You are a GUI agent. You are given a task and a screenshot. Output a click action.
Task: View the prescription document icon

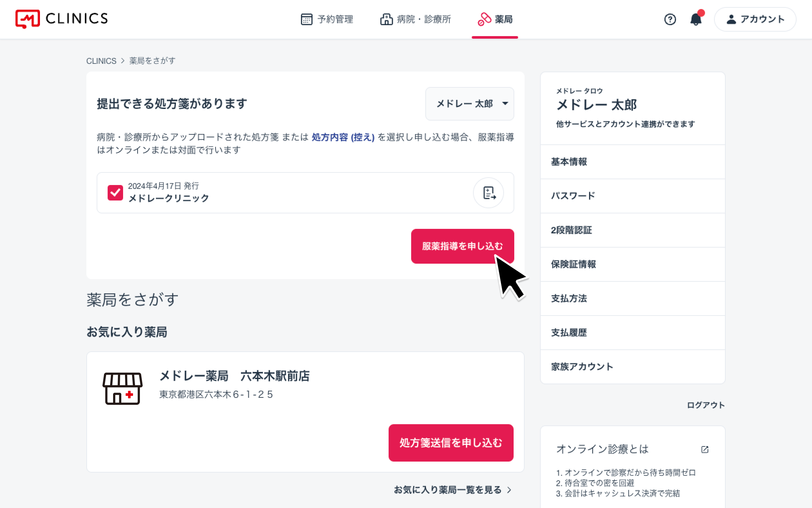tap(488, 192)
